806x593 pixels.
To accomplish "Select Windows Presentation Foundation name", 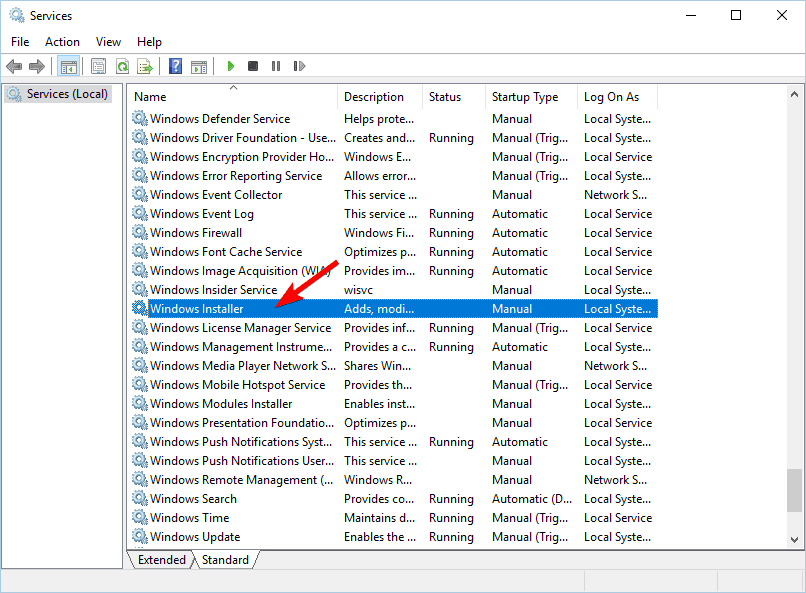I will click(242, 423).
